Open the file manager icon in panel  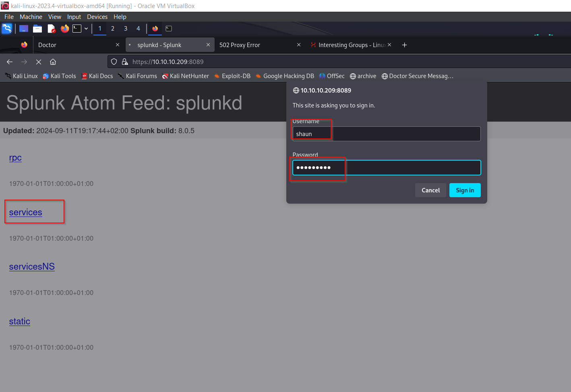37,29
